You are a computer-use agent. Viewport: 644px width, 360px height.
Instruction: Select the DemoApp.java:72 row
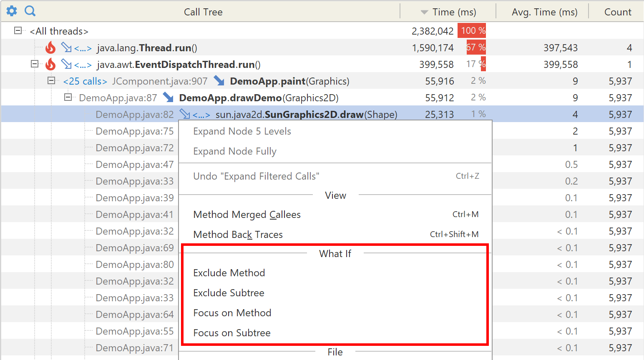click(134, 148)
